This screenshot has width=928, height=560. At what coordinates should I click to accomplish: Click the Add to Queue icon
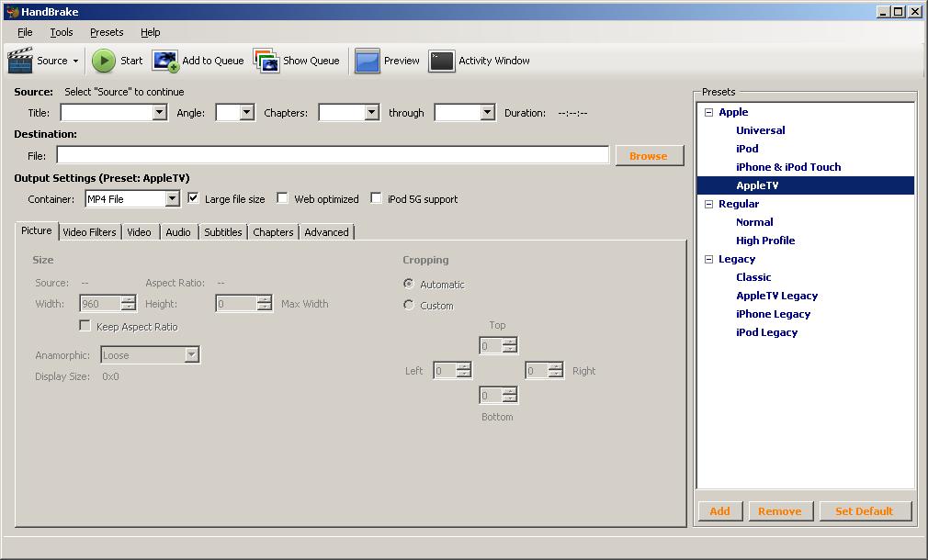[x=165, y=61]
